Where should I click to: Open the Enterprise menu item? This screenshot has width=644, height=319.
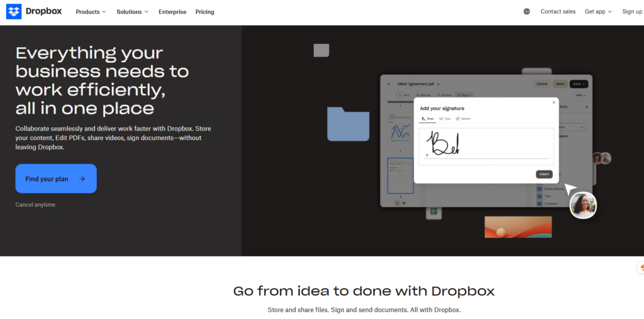172,12
